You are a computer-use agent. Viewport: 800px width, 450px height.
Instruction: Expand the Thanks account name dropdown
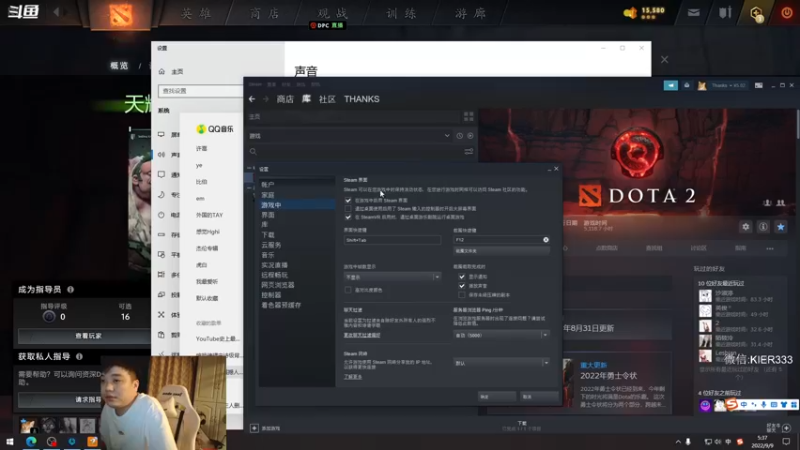click(x=729, y=86)
